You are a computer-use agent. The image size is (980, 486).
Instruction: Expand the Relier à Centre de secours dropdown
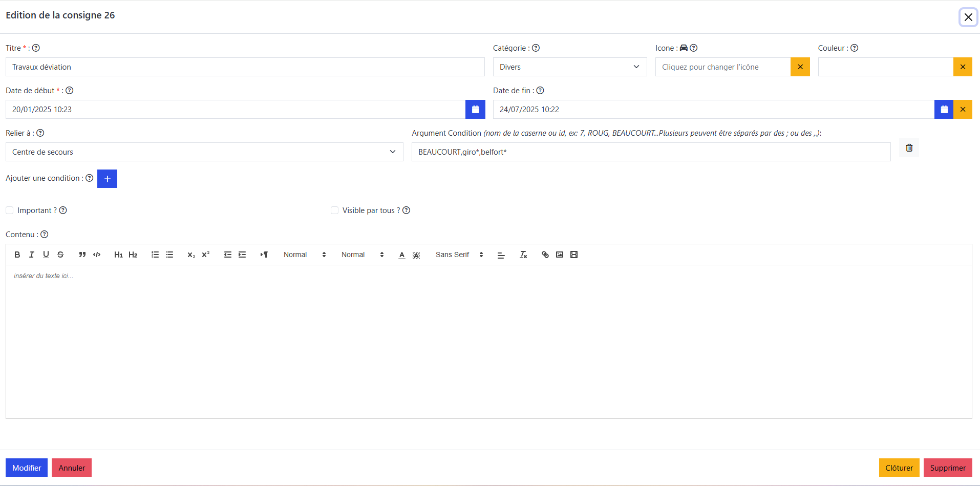(x=204, y=152)
